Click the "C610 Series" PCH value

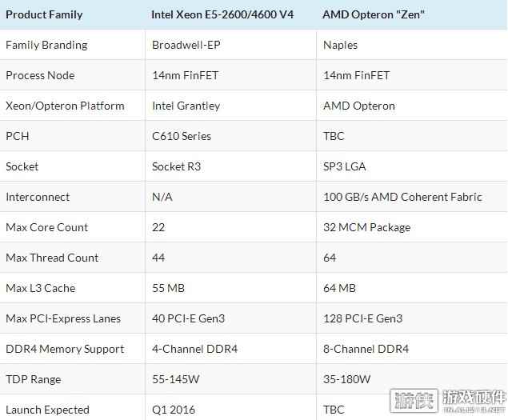(182, 136)
